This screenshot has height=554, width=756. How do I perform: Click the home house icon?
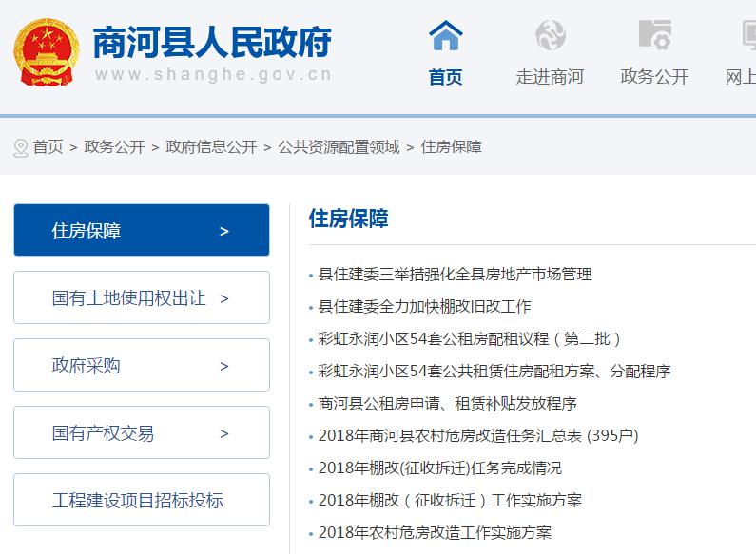pos(445,35)
